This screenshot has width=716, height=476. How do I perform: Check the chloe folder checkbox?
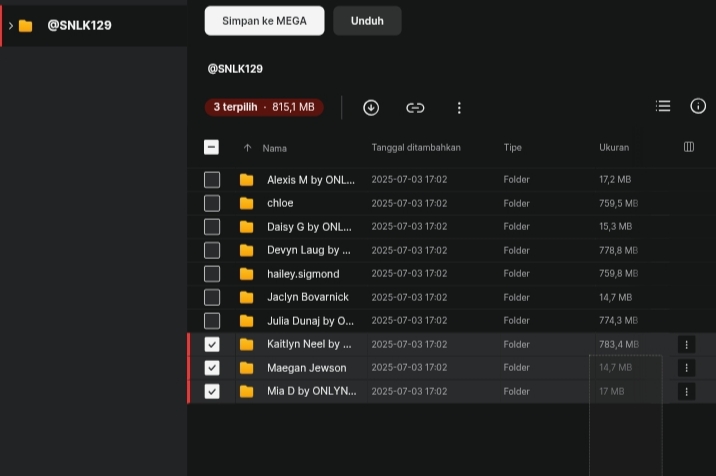click(212, 203)
